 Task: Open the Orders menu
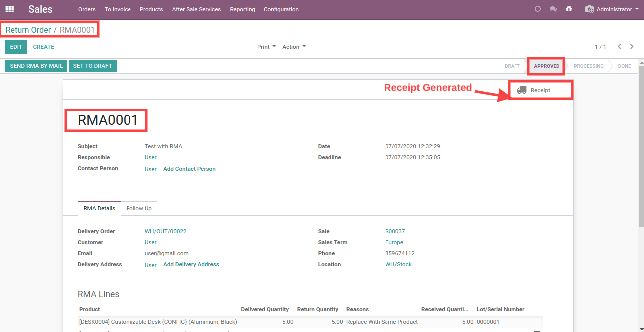tap(87, 9)
